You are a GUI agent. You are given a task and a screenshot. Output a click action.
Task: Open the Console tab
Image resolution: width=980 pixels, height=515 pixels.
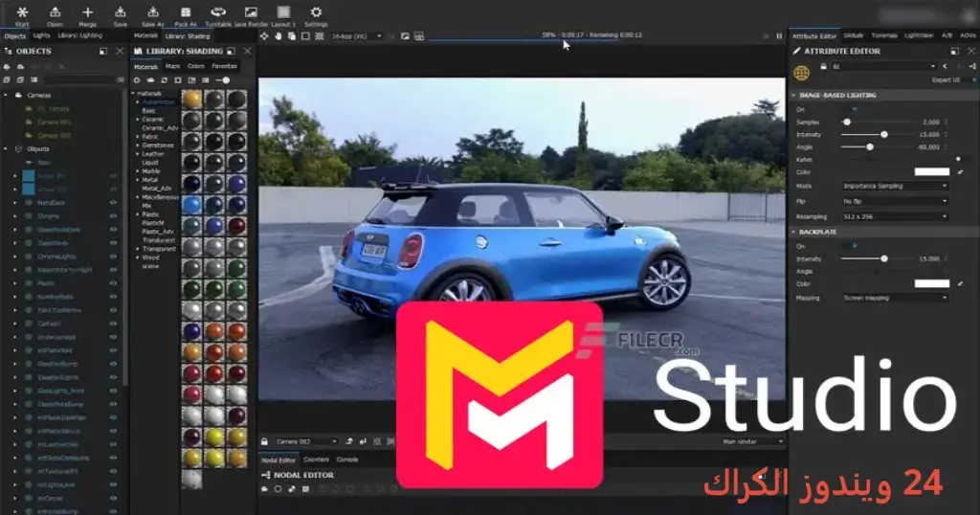click(x=346, y=460)
